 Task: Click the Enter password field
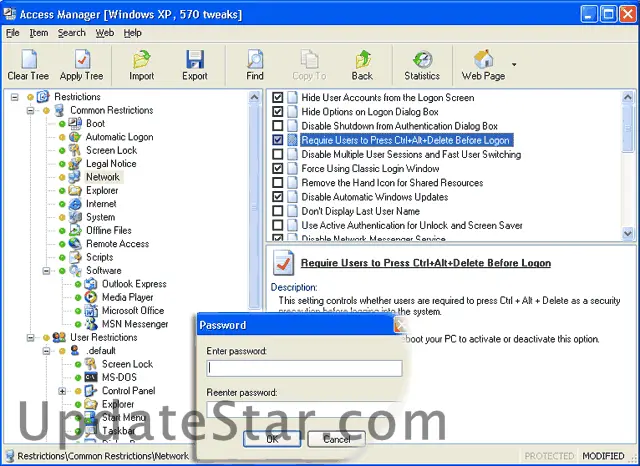pyautogui.click(x=304, y=368)
